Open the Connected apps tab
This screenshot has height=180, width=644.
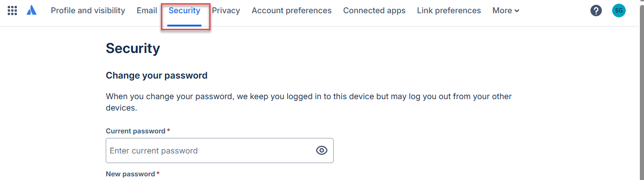[374, 11]
